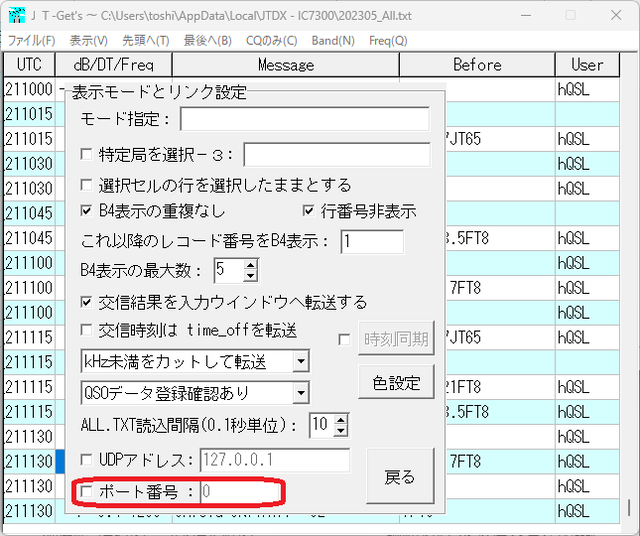This screenshot has height=536, width=640.
Task: Enable 交信時刻は time_offを転送 checkbox
Action: click(x=86, y=330)
